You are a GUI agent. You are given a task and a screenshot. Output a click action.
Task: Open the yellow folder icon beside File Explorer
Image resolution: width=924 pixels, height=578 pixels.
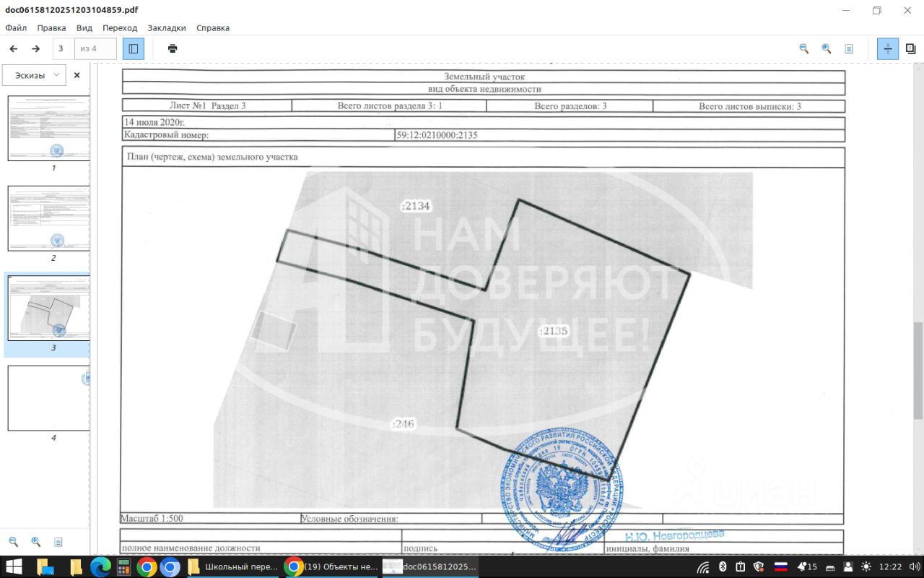coord(76,566)
